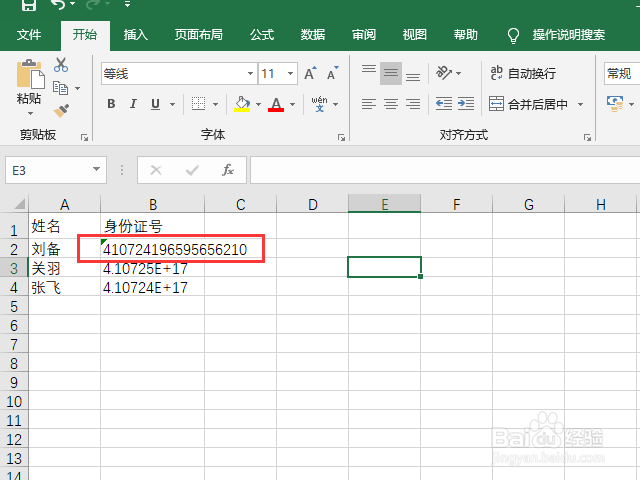Click the Copy icon
This screenshot has height=480, width=640.
60,88
